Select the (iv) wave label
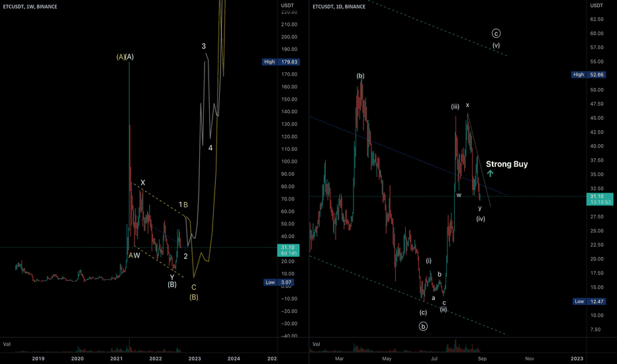This screenshot has height=364, width=617. 481,218
